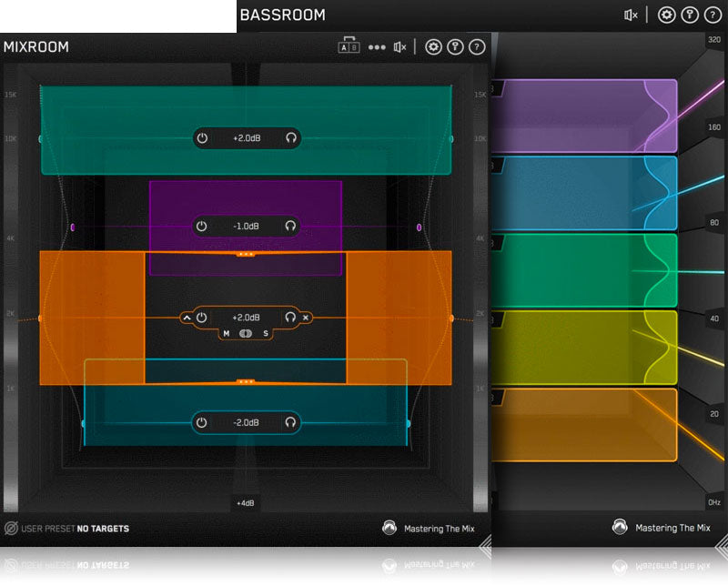Screen dimensions: 728x586
Task: Open the USER PRESET NO TARGETS selector
Action: pyautogui.click(x=76, y=529)
